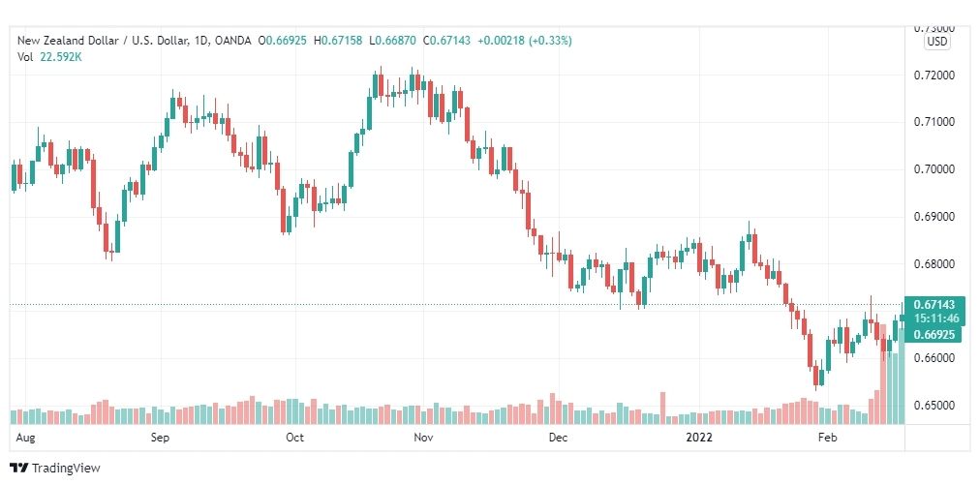Click the 0.66925 open price tag
This screenshot has height=485, width=980.
click(934, 334)
